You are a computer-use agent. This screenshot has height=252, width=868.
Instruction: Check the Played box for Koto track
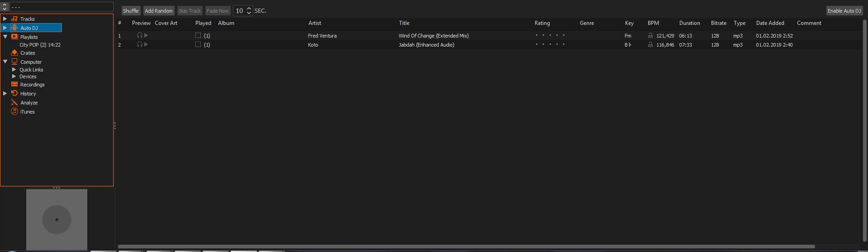198,44
